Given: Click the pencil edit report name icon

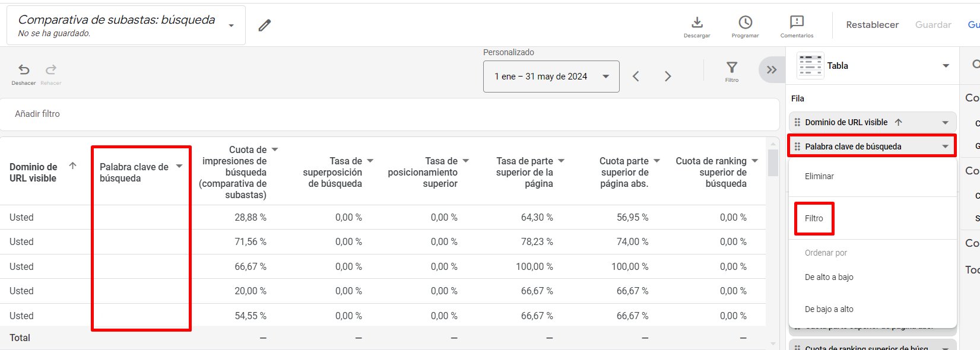Looking at the screenshot, I should [265, 25].
